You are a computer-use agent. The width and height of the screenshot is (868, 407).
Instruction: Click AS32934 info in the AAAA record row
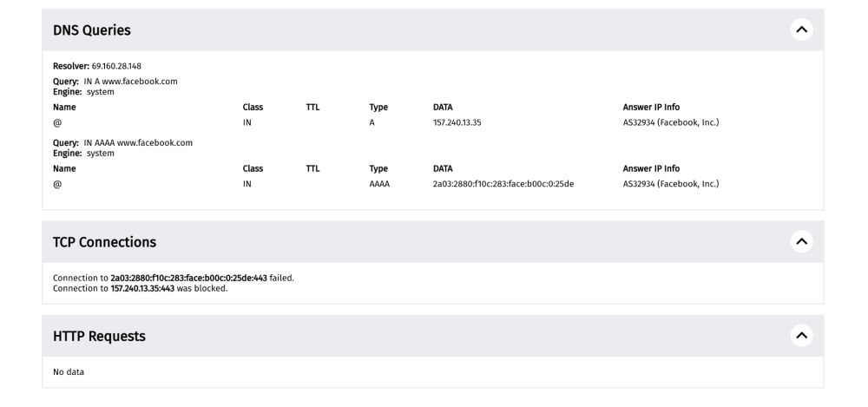click(x=664, y=184)
